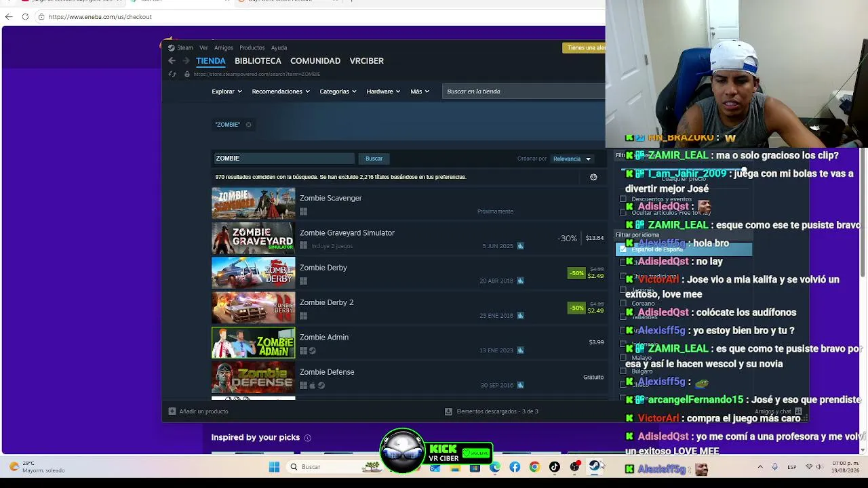Click the info icon beside Inspired by your picks

(x=307, y=438)
